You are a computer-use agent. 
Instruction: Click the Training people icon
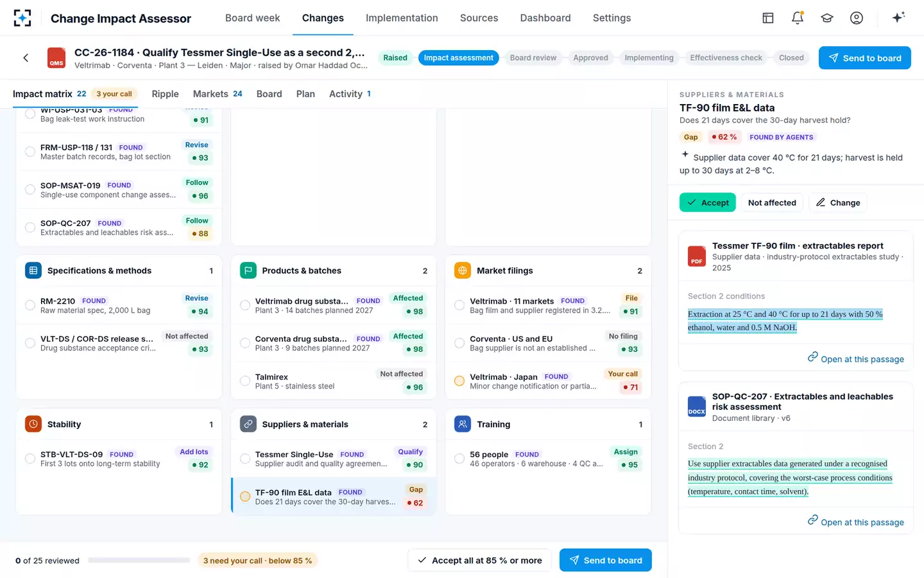(463, 424)
